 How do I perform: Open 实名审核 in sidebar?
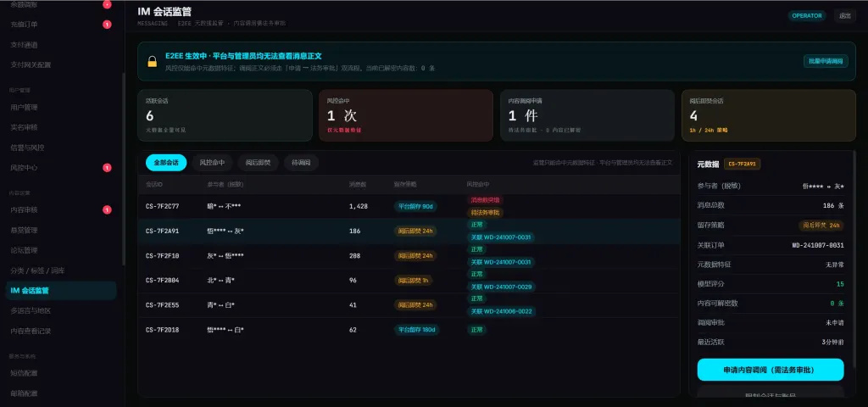tap(25, 127)
